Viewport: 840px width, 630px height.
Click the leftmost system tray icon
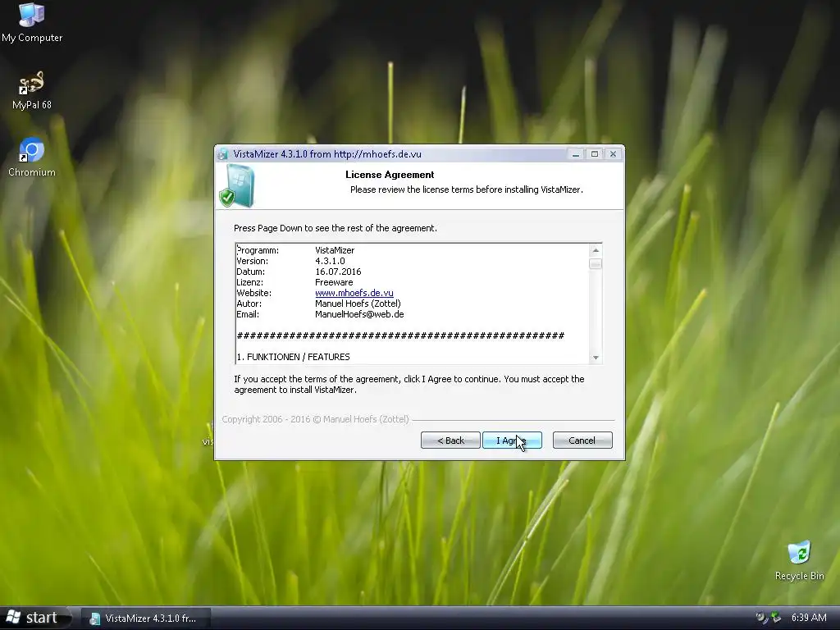[761, 618]
